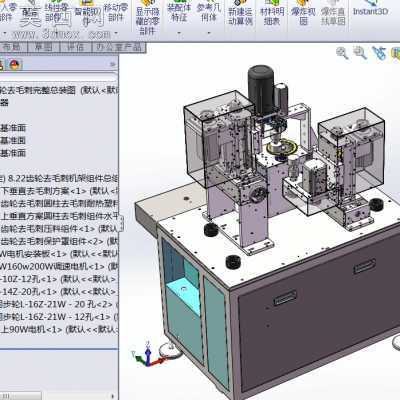Select -14Z-20孔<1> component in tree
This screenshot has height=400, width=400.
pyautogui.click(x=59, y=291)
